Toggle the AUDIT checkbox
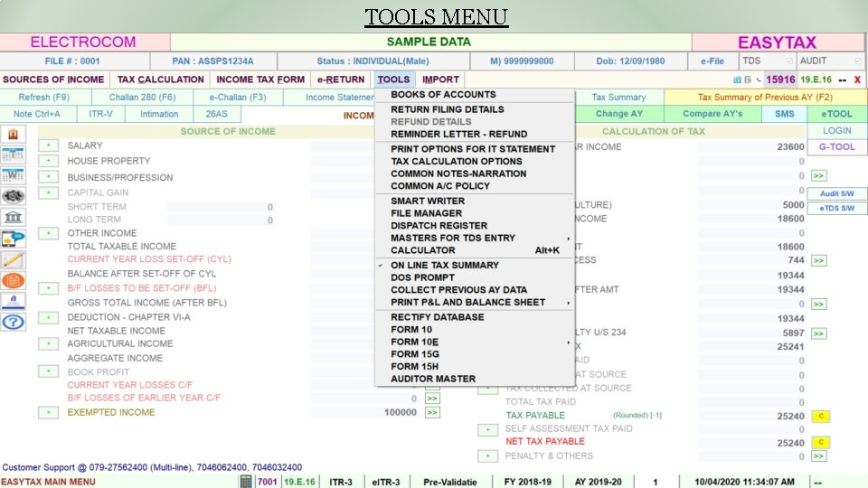The width and height of the screenshot is (868, 488). coord(857,61)
